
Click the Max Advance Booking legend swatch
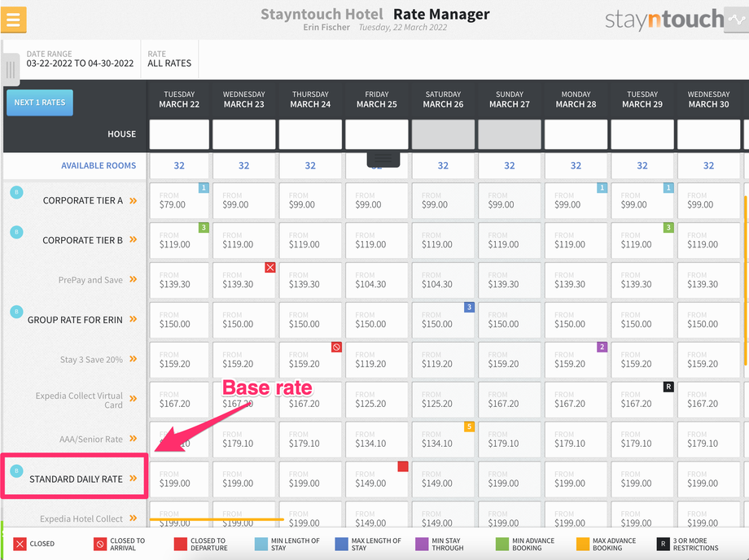click(583, 545)
